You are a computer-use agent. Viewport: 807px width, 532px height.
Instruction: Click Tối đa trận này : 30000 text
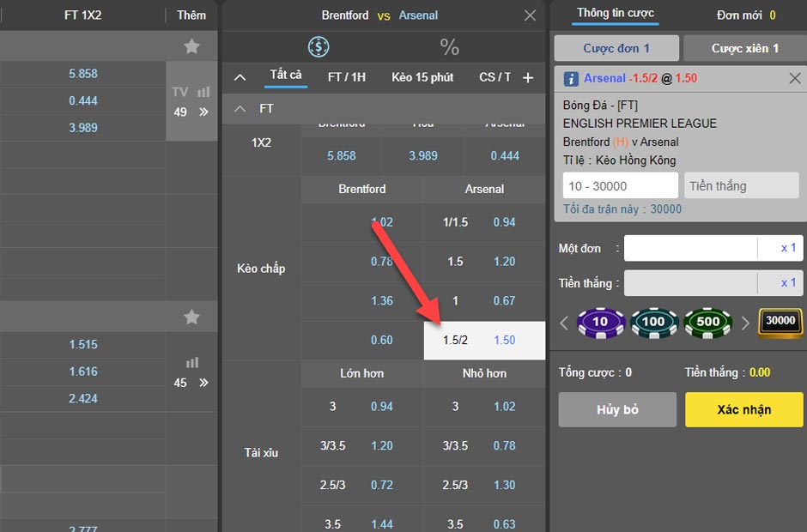point(622,209)
